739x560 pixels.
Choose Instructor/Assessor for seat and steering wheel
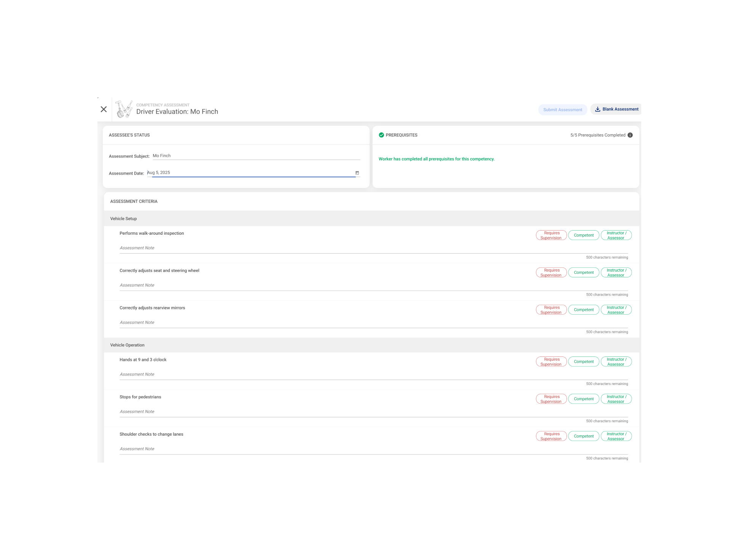click(616, 272)
